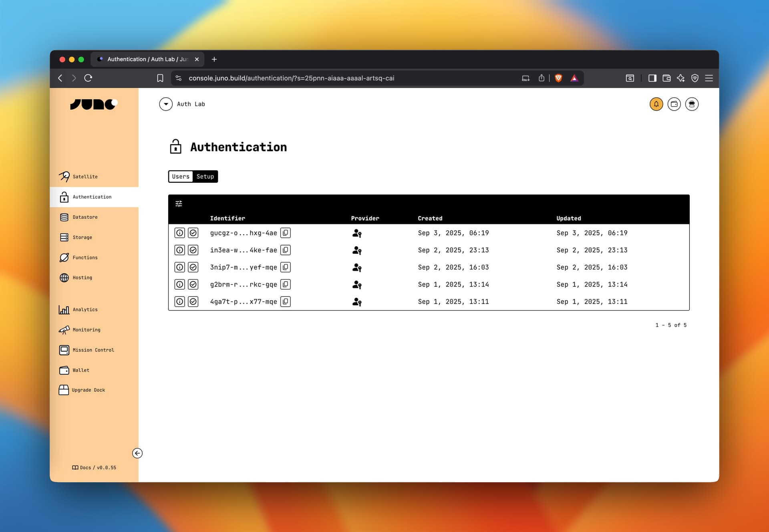This screenshot has height=532, width=769.
Task: Select the Users tab
Action: point(181,177)
